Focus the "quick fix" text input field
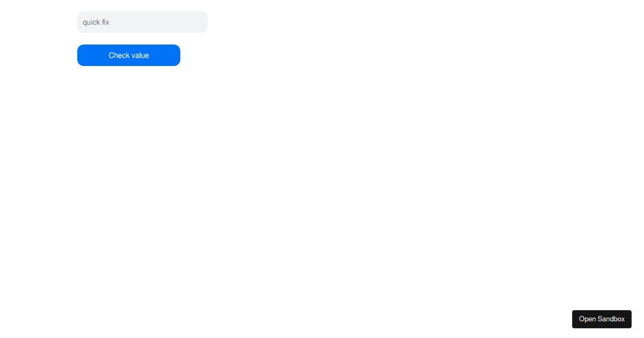This screenshot has height=338, width=644. [x=142, y=22]
